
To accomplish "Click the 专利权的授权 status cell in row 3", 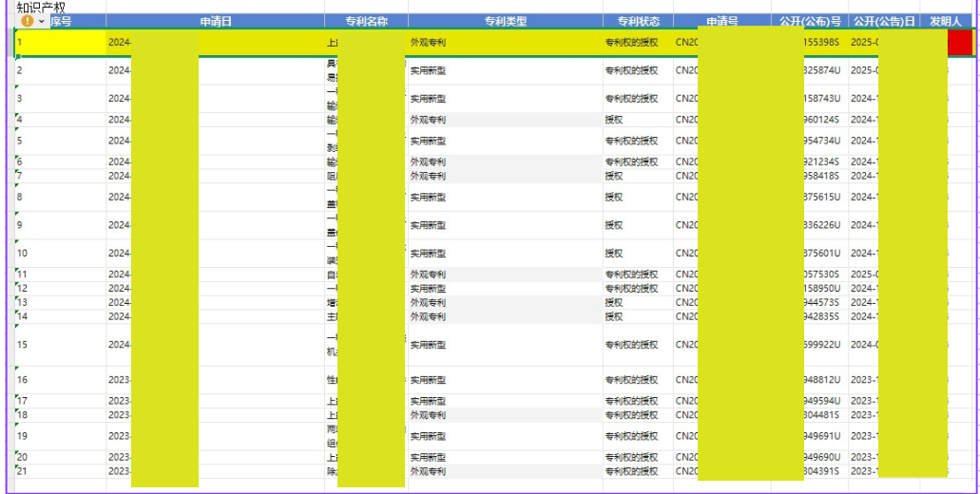I will coord(638,99).
